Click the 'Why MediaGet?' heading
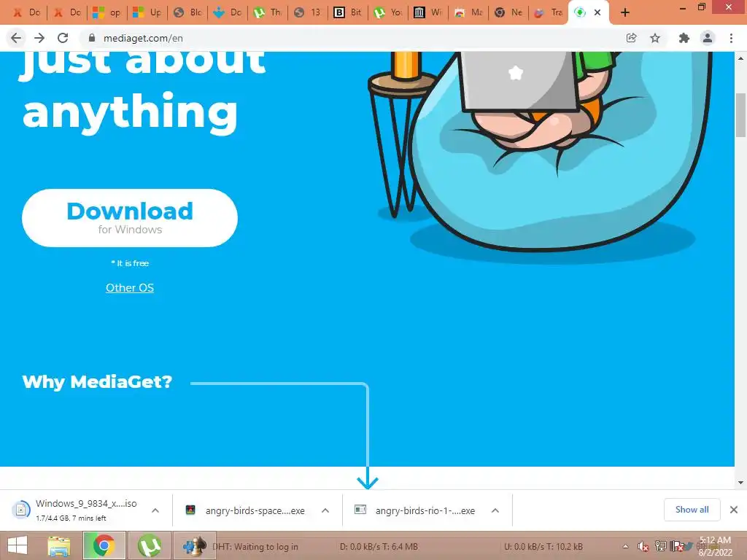This screenshot has height=560, width=747. click(97, 382)
